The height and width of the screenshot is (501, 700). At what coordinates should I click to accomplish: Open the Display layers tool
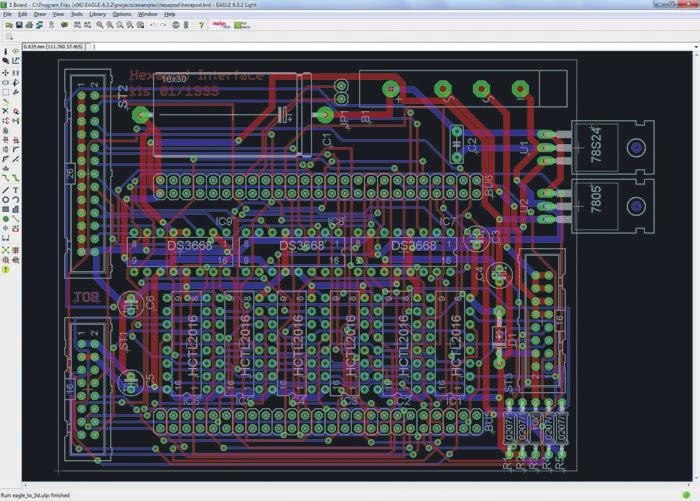(x=6, y=60)
